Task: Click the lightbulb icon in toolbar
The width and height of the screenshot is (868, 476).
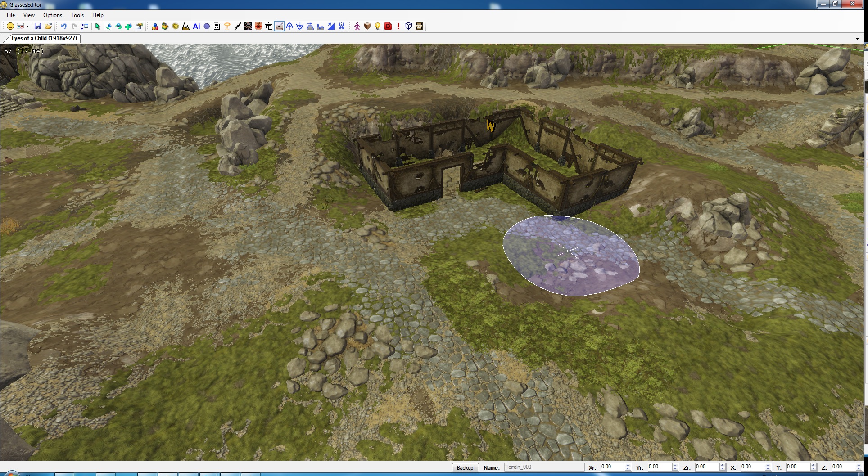Action: [378, 27]
